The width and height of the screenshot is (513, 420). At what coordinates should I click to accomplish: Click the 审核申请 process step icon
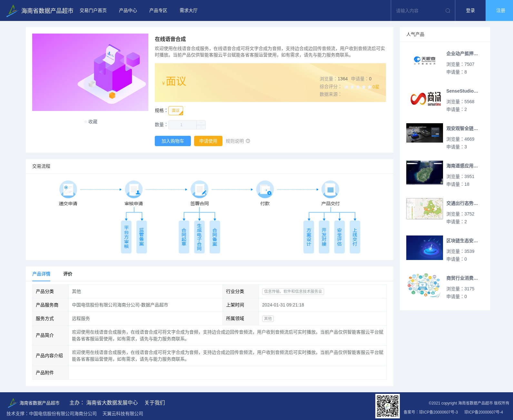point(134,189)
